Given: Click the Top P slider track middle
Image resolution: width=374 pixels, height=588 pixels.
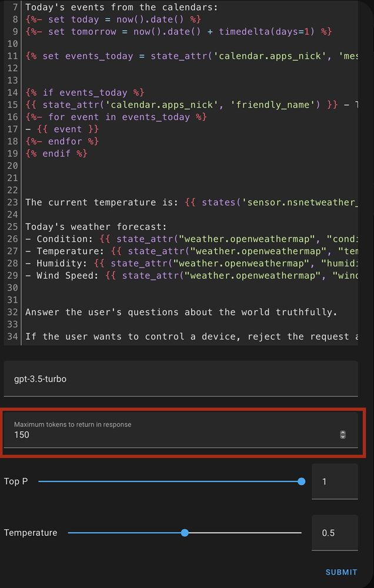Looking at the screenshot, I should 170,482.
